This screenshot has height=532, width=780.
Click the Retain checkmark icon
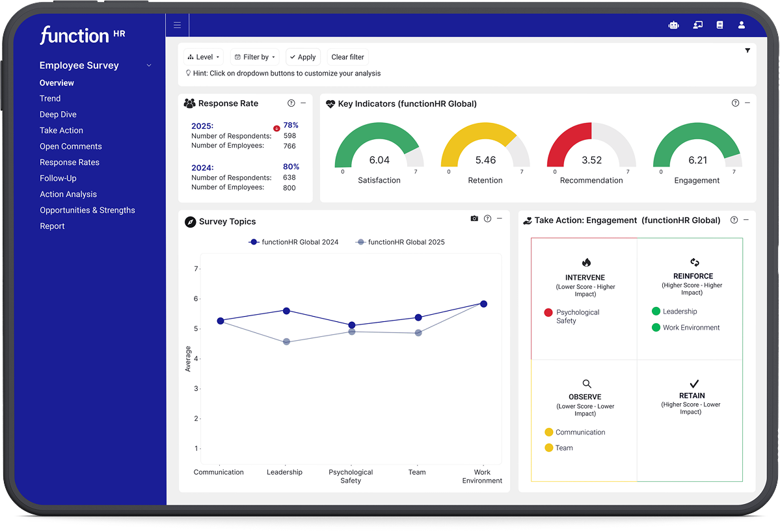click(694, 383)
